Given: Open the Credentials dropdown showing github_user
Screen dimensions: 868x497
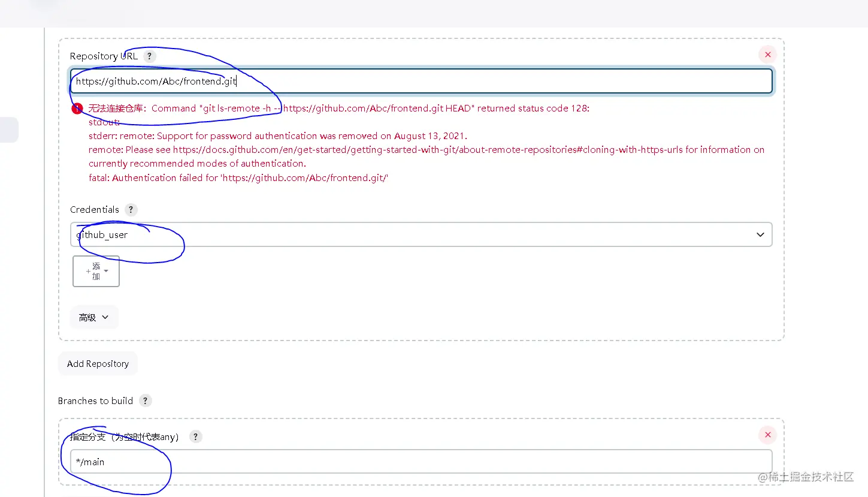Looking at the screenshot, I should click(x=421, y=234).
